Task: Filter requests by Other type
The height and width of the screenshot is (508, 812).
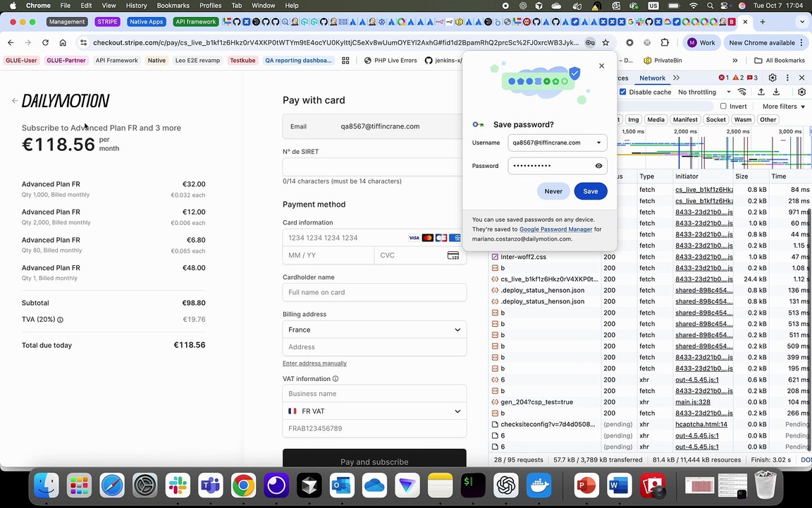Action: click(768, 120)
